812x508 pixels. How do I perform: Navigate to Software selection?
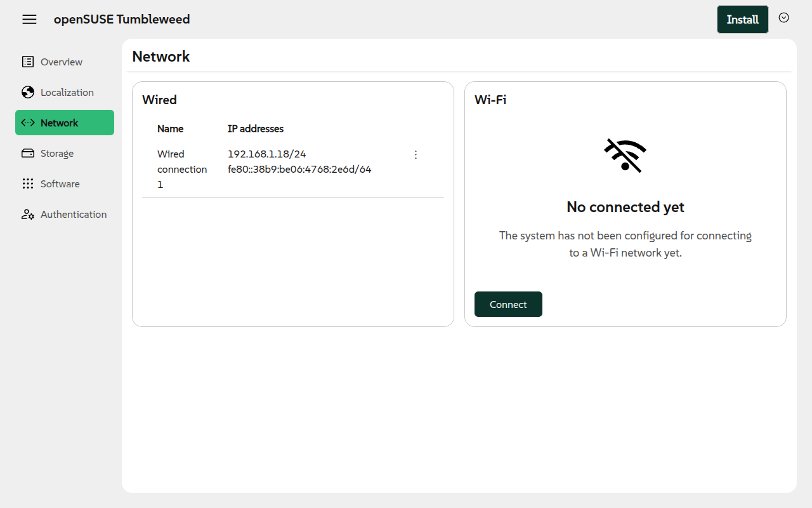[x=65, y=184]
